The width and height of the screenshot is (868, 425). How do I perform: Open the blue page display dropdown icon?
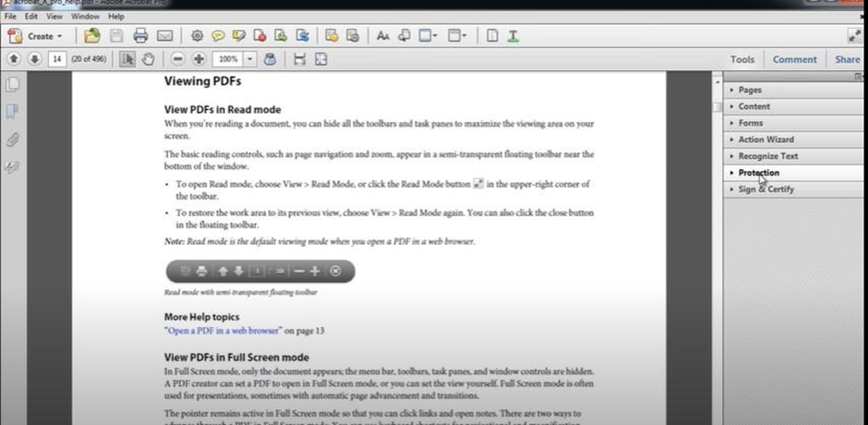point(428,37)
